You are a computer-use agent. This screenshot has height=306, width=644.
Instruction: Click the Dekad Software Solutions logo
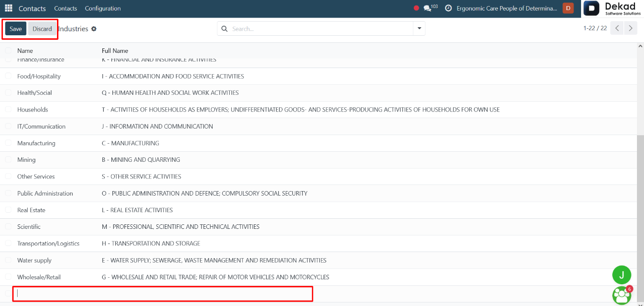[613, 9]
